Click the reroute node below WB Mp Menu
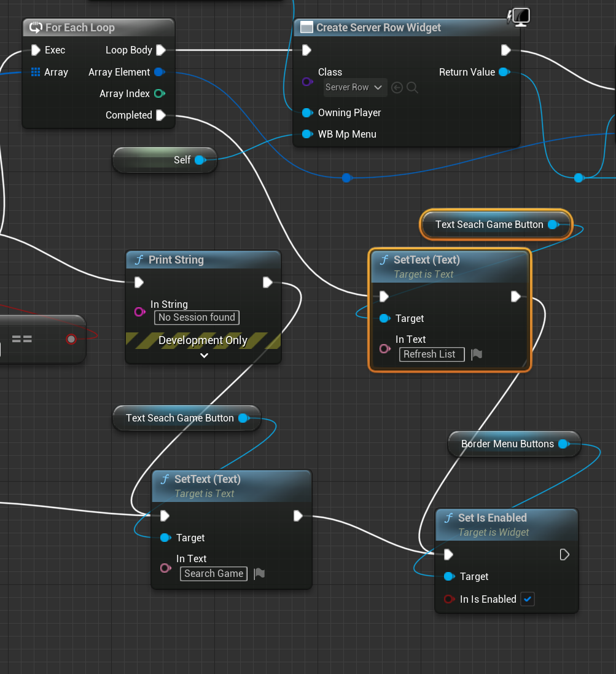 346,178
